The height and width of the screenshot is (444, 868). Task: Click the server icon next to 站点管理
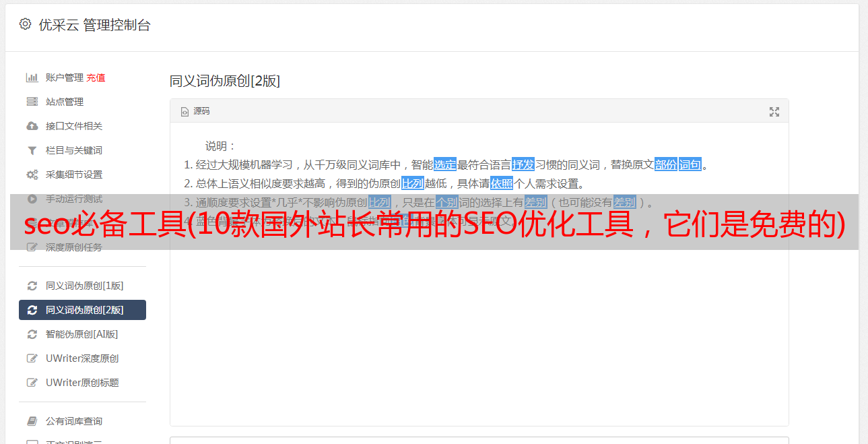pos(32,102)
